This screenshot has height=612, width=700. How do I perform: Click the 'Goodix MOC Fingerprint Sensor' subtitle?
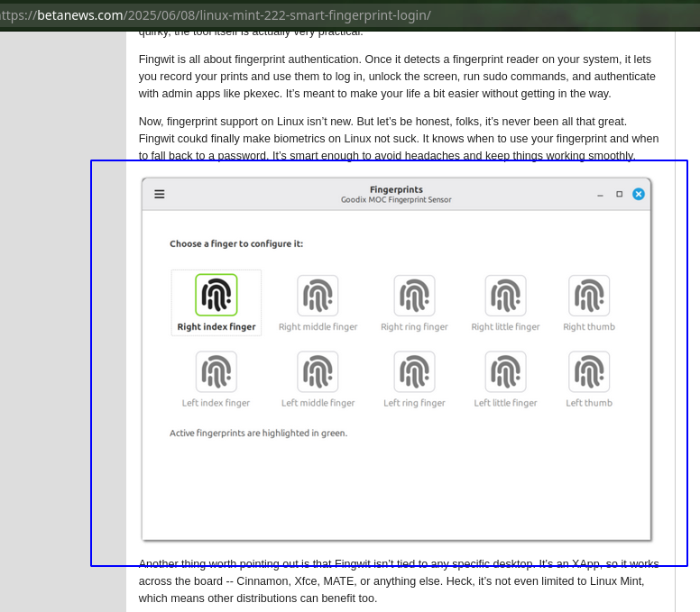pos(396,200)
